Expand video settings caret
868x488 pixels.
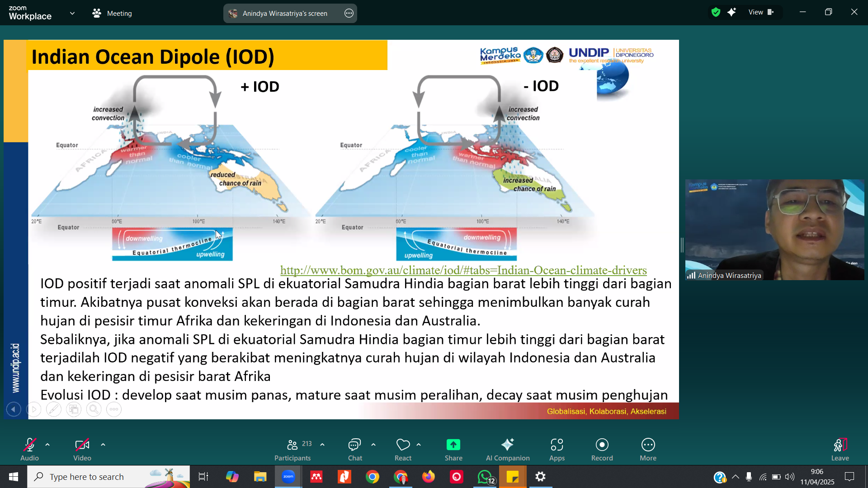tap(103, 445)
